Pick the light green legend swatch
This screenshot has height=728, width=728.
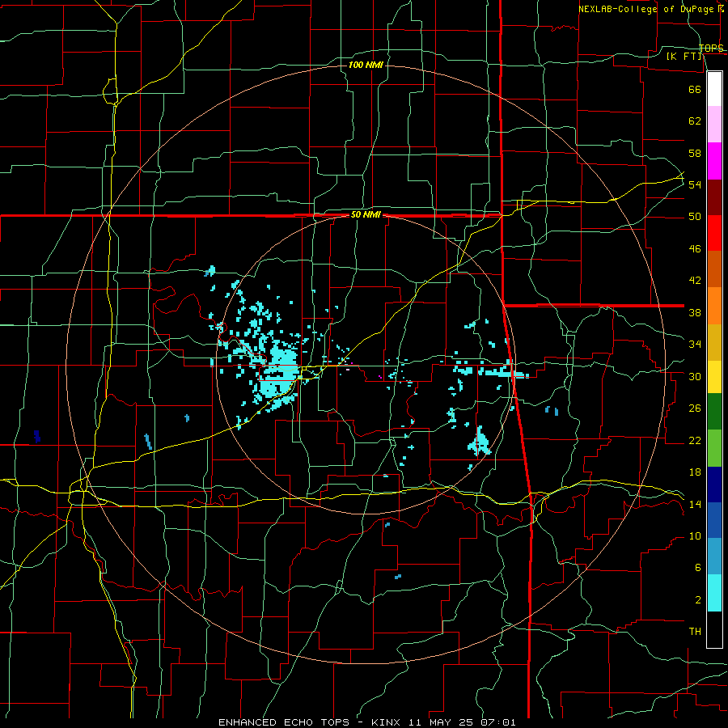[714, 448]
